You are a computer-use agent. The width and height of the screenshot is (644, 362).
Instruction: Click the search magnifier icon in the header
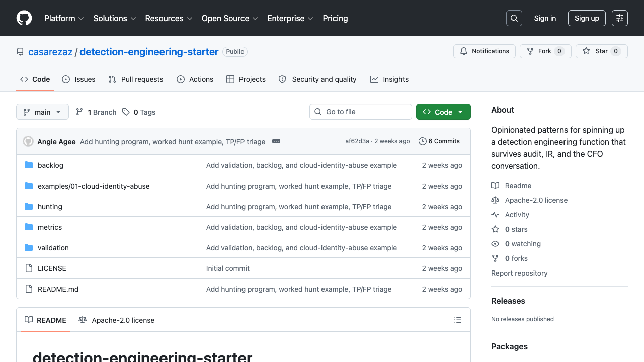(514, 18)
